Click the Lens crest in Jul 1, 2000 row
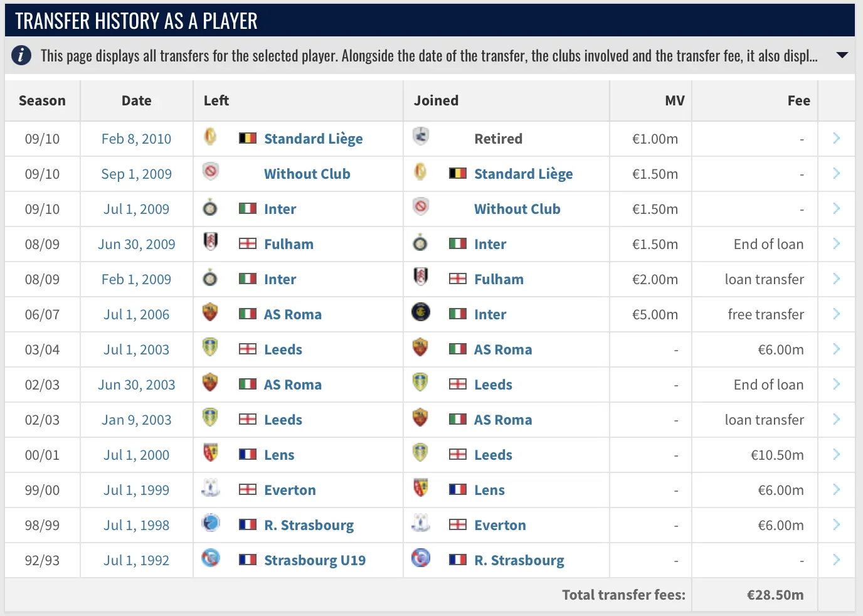 pos(211,452)
